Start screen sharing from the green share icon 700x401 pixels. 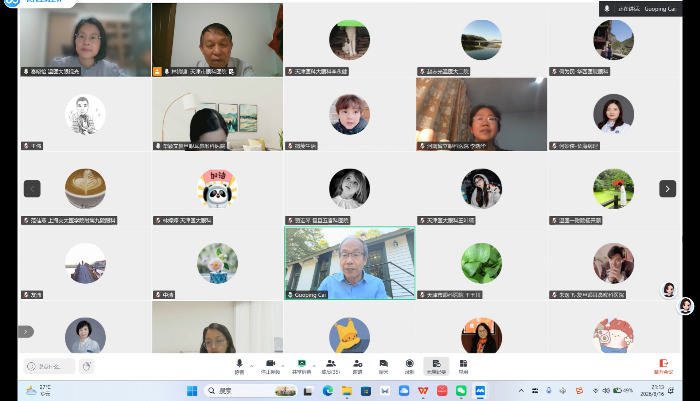point(302,366)
